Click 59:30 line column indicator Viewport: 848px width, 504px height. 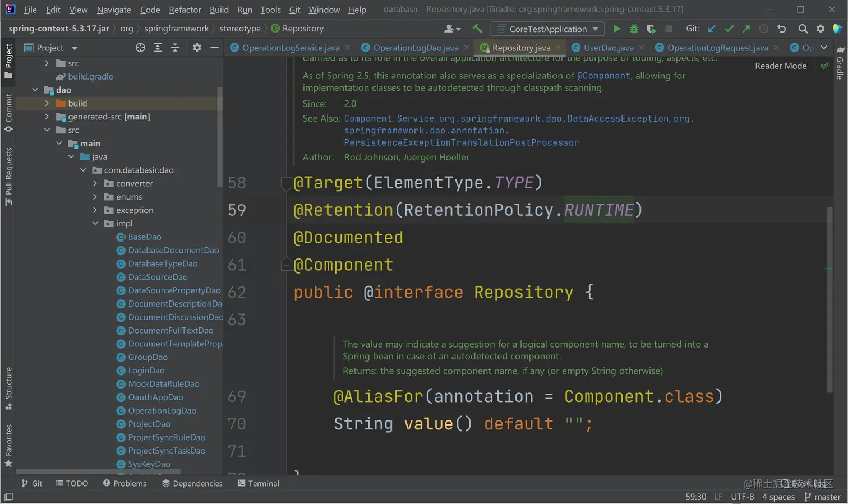pos(695,497)
